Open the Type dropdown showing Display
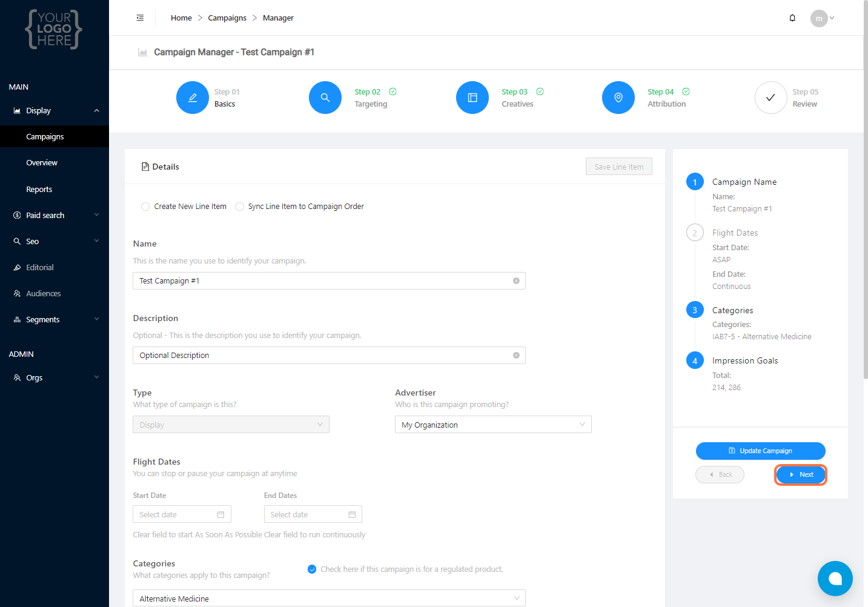This screenshot has width=868, height=607. click(x=231, y=425)
